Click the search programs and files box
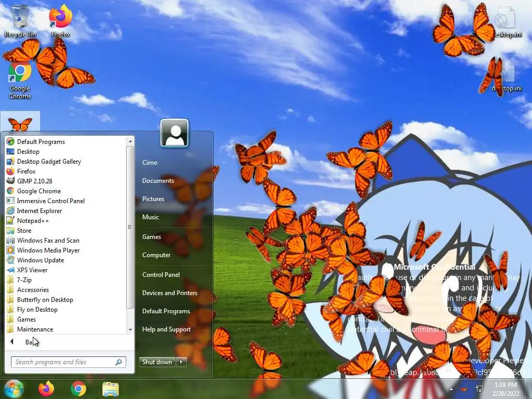 click(68, 362)
